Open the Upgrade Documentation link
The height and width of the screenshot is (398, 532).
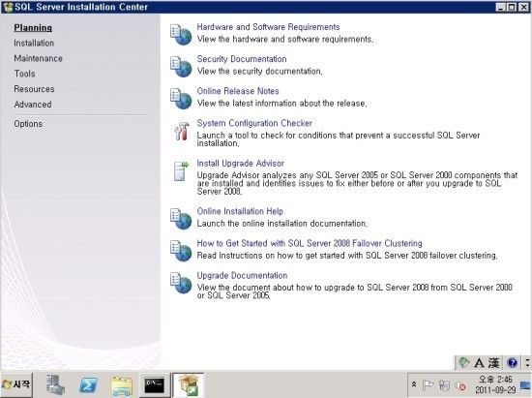[242, 275]
